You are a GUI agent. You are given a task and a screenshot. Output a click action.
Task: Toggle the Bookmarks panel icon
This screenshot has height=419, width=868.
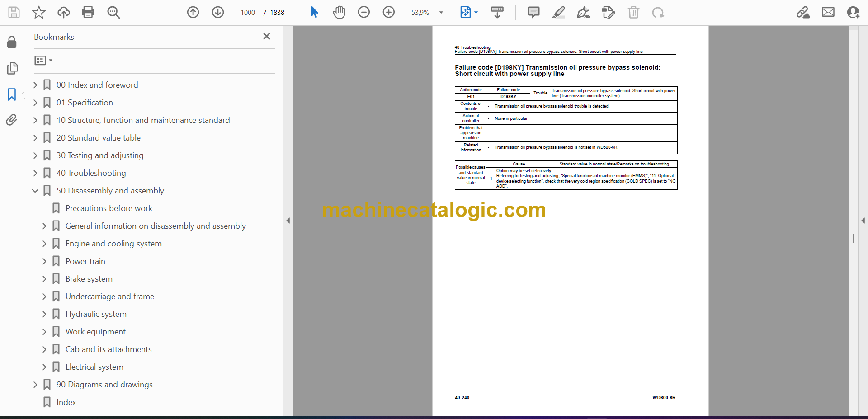coord(12,94)
